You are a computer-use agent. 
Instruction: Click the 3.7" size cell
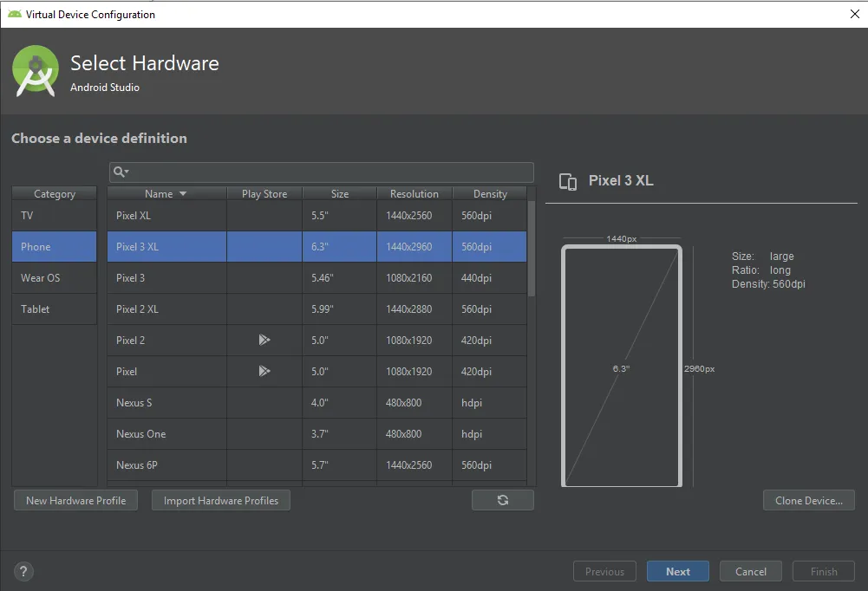coord(339,434)
